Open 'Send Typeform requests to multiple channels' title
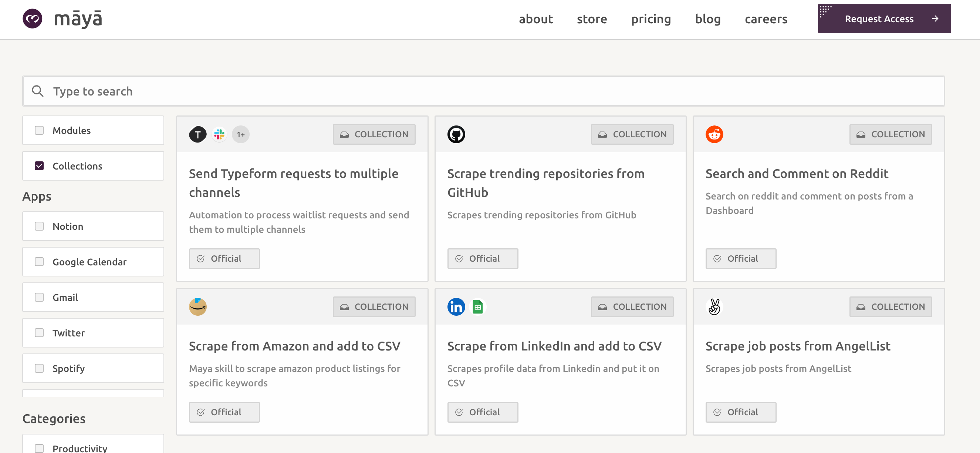 tap(293, 183)
